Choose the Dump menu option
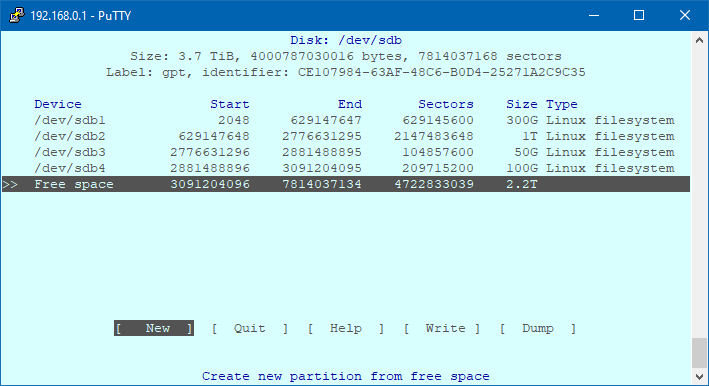This screenshot has height=386, width=709. pos(538,328)
